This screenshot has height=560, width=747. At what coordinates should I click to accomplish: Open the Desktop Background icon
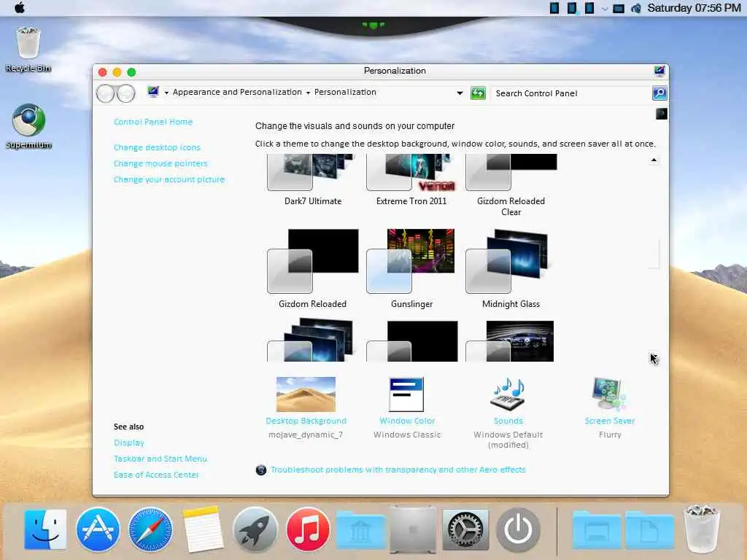[306, 394]
